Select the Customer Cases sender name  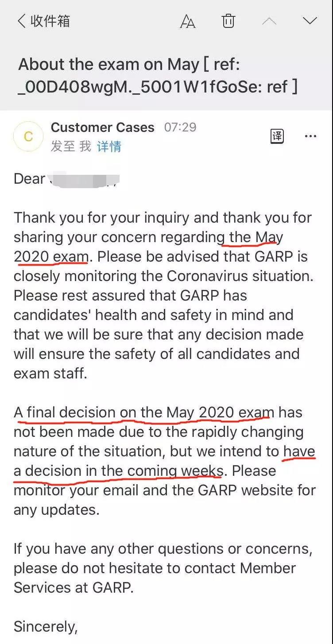pos(103,127)
